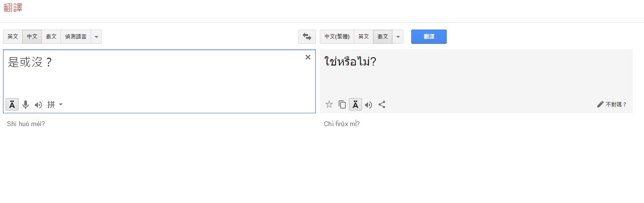The image size is (644, 203).
Task: Enable 偵測語言 detect language option
Action: click(76, 36)
